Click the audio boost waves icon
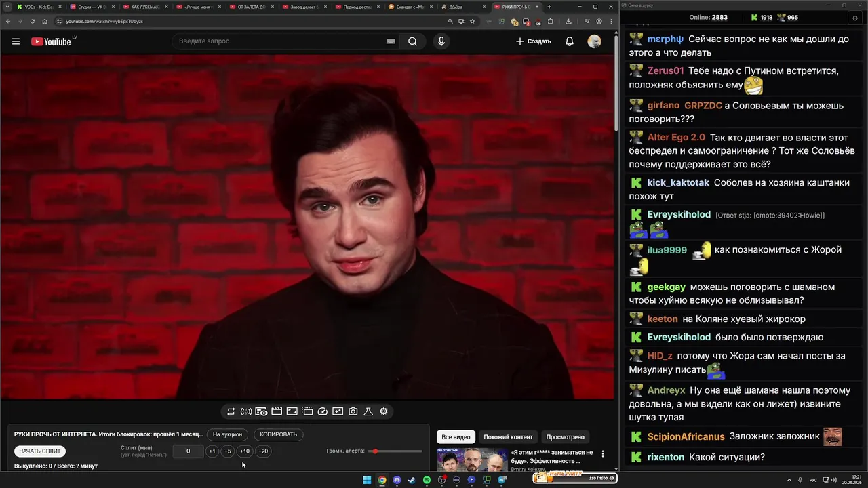Screen dimensions: 868x488 tap(246, 411)
